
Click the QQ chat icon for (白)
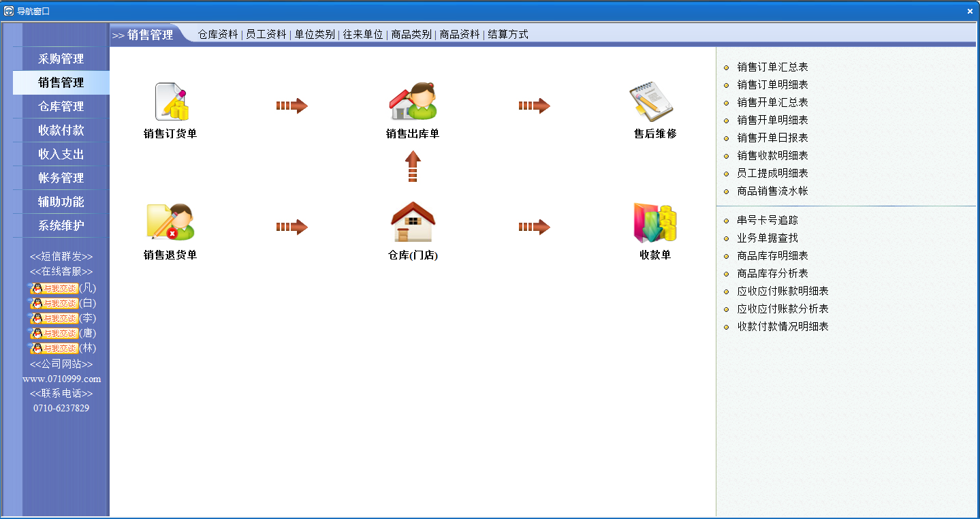54,303
